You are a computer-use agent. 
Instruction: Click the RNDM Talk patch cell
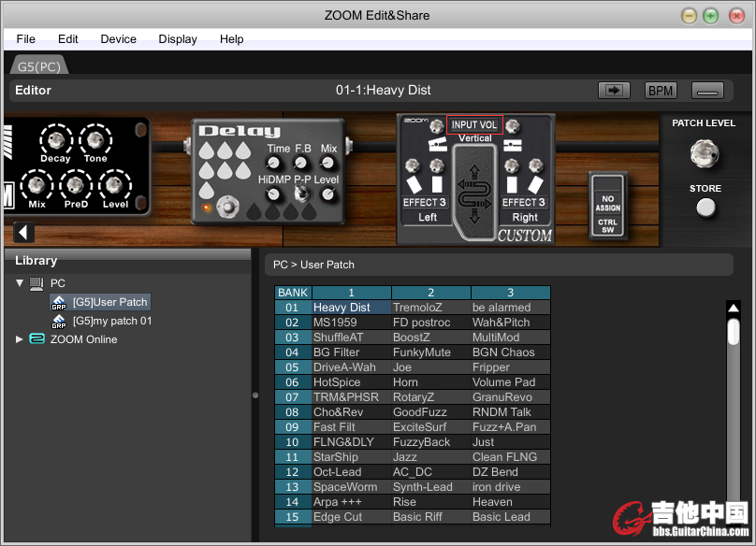click(x=511, y=412)
